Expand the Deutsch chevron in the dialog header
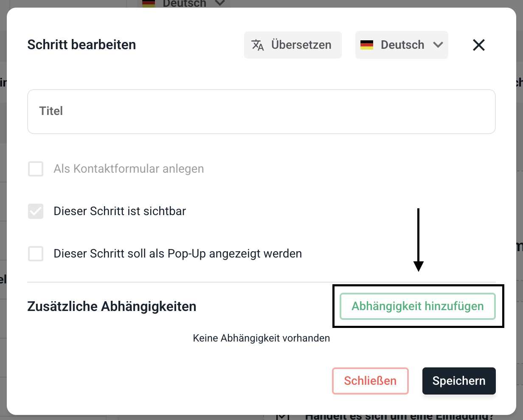Screen dimensions: 523x420 click(438, 45)
